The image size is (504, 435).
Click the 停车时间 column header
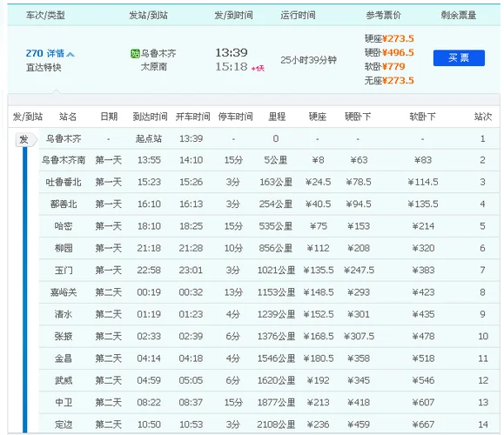235,117
